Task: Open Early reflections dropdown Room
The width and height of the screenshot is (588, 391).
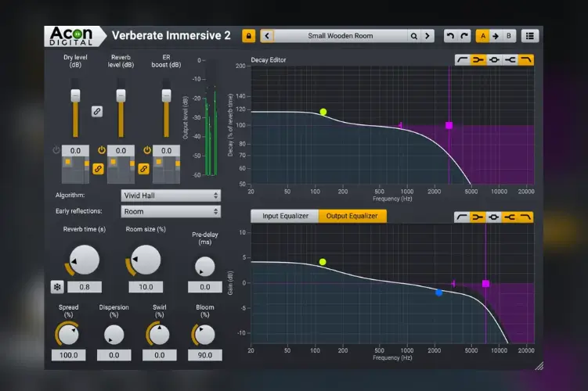Action: tap(171, 212)
